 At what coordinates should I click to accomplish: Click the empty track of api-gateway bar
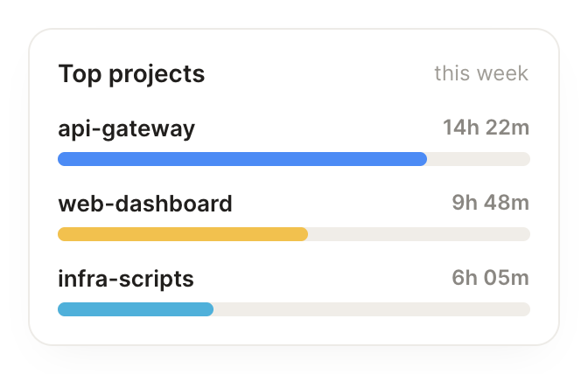coord(479,159)
